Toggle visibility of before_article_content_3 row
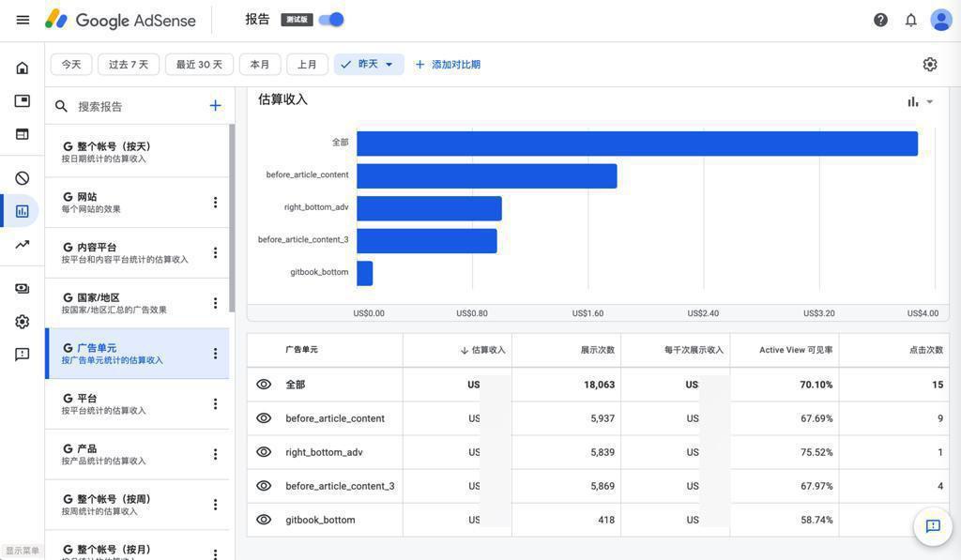 (x=264, y=485)
